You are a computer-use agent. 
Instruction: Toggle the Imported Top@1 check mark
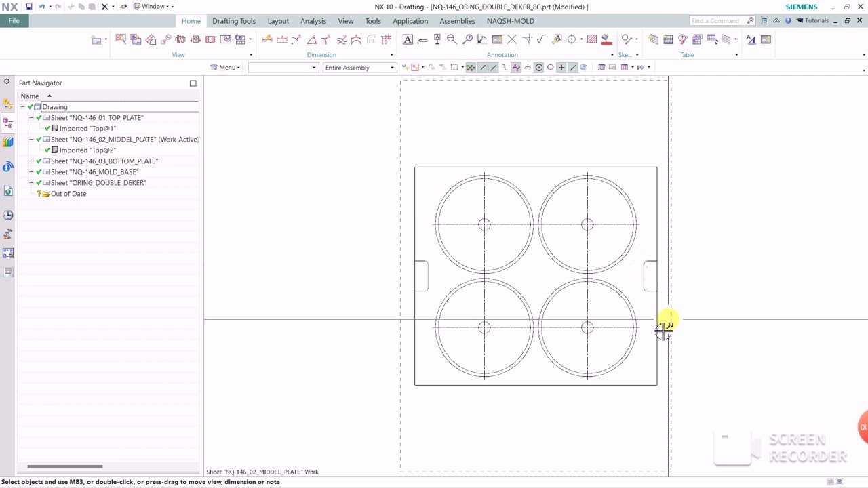coord(47,129)
